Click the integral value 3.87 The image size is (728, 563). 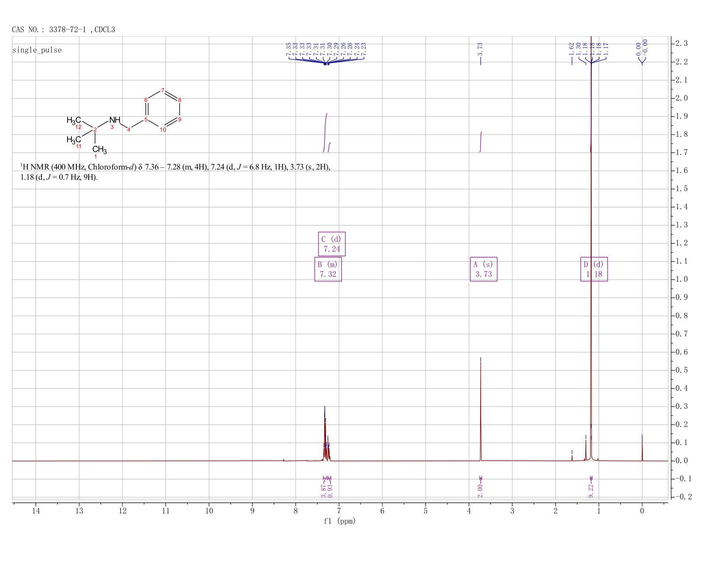coord(323,490)
